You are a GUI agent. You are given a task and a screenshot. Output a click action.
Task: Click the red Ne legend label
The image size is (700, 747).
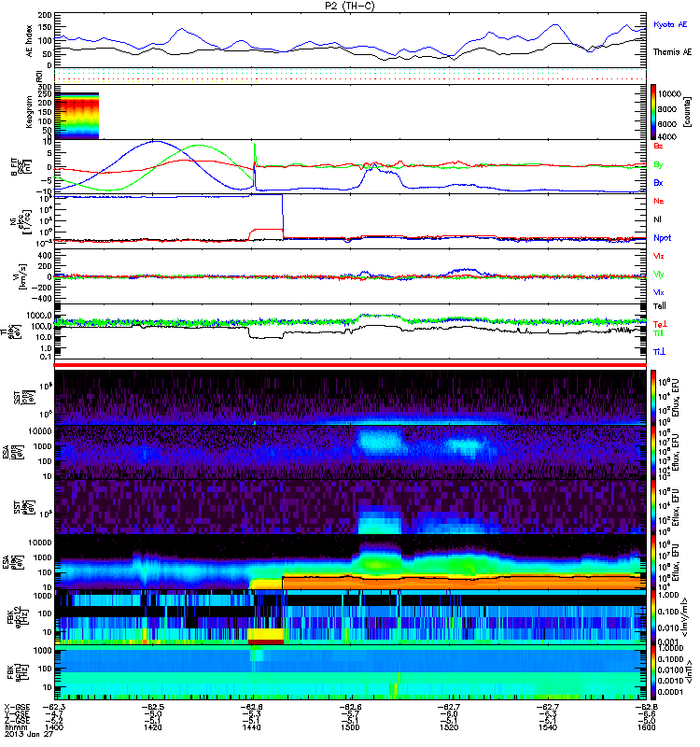point(659,201)
